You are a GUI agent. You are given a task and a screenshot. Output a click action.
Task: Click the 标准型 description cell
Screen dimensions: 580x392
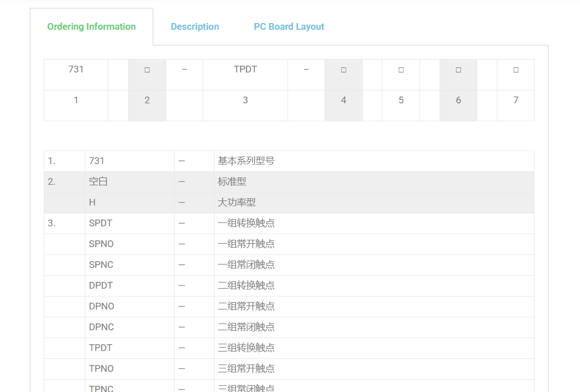coord(232,181)
